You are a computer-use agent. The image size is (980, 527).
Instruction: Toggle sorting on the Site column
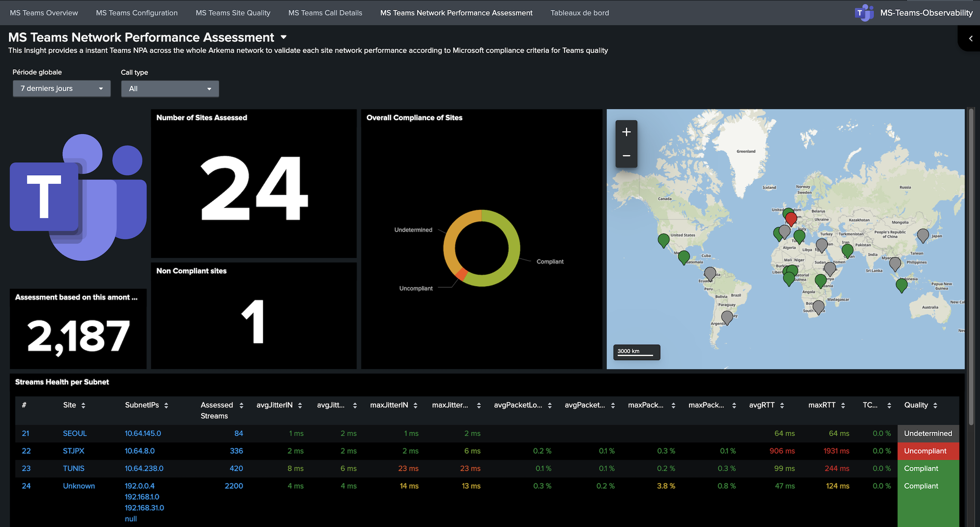[x=83, y=405]
